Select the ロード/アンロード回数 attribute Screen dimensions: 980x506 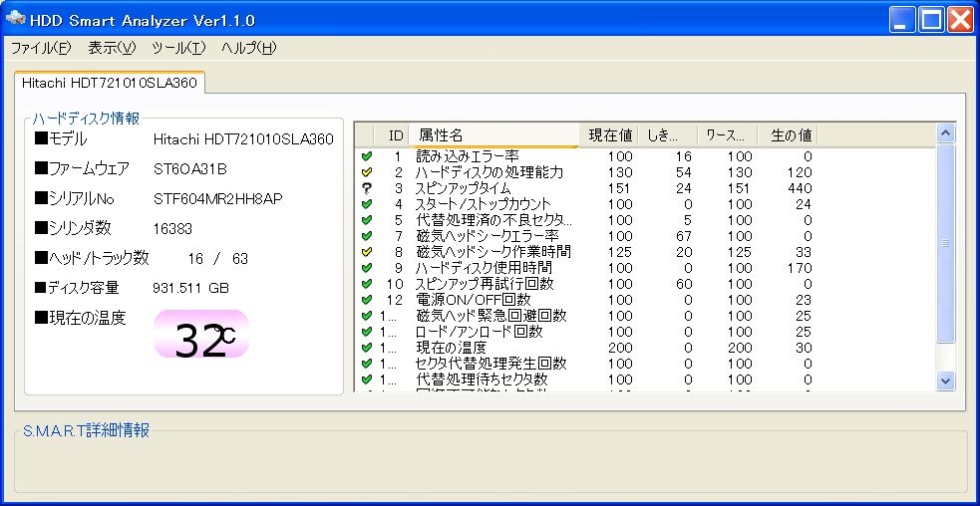click(x=480, y=331)
